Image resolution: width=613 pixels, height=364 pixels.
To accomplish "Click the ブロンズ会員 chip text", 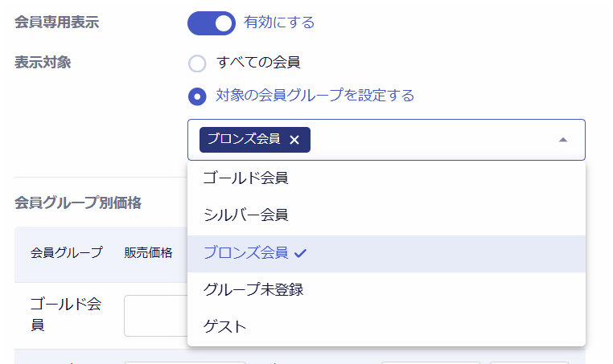I will click(x=244, y=139).
